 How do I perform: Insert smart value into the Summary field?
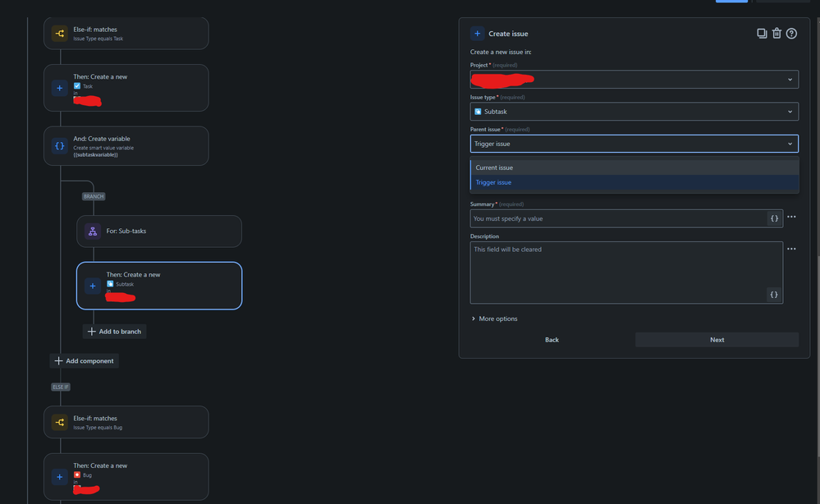click(x=773, y=218)
